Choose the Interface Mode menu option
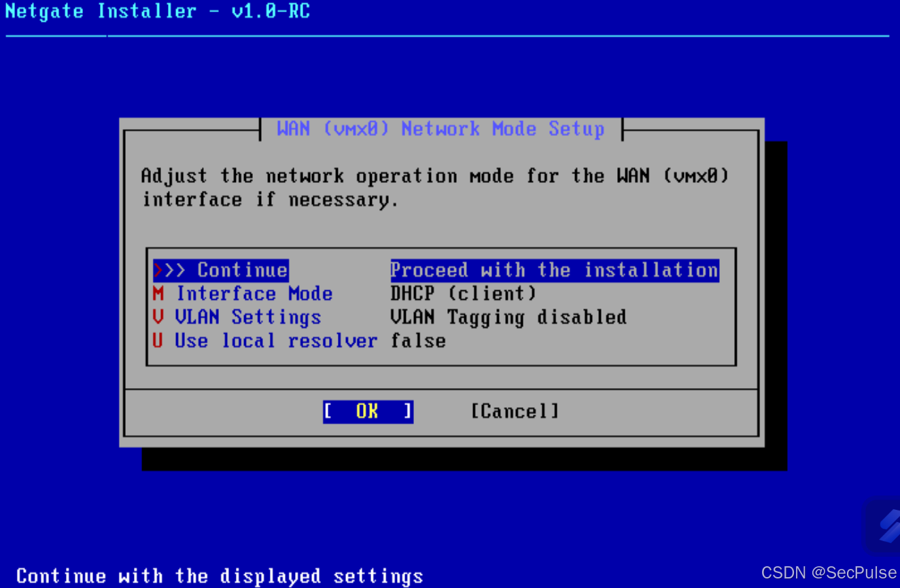Viewport: 900px width, 588px height. coord(243,294)
